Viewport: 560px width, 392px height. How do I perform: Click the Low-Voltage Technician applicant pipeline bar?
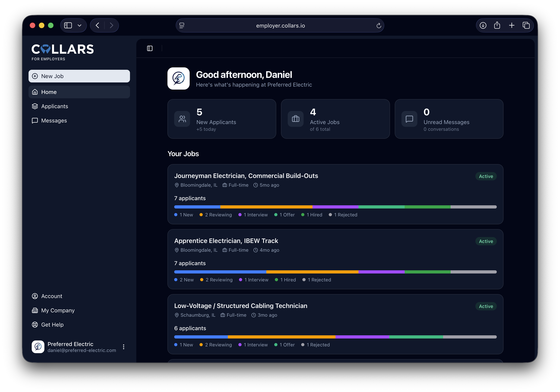[x=335, y=337]
